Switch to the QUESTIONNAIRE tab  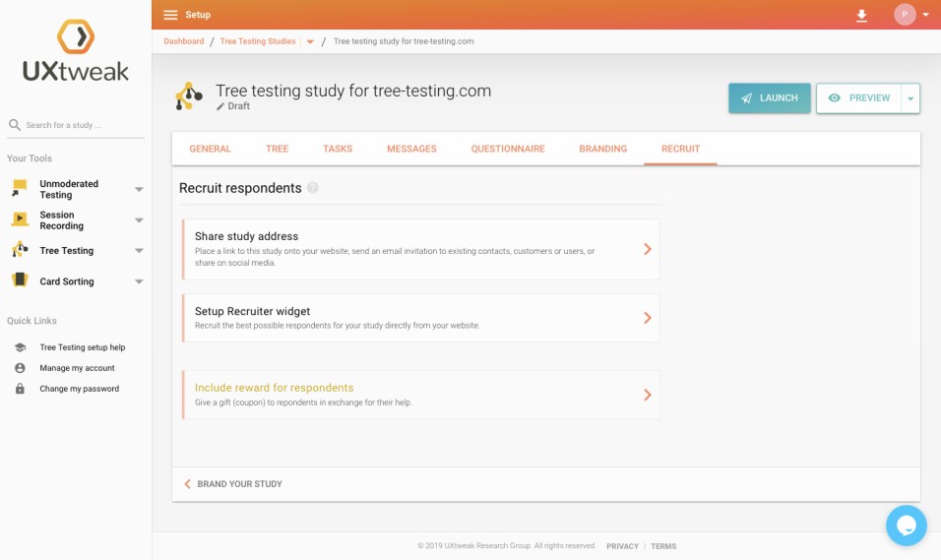[x=508, y=149]
